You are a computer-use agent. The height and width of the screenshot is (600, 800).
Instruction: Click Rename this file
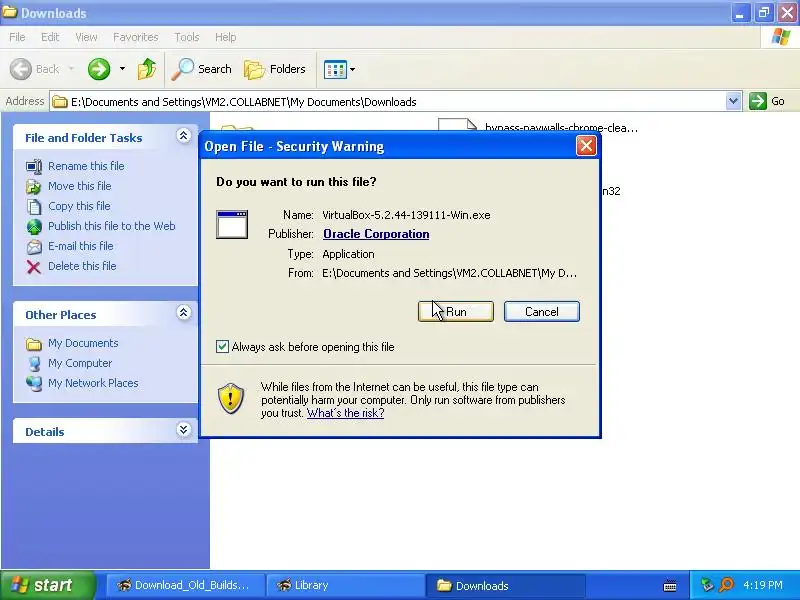[x=86, y=166]
